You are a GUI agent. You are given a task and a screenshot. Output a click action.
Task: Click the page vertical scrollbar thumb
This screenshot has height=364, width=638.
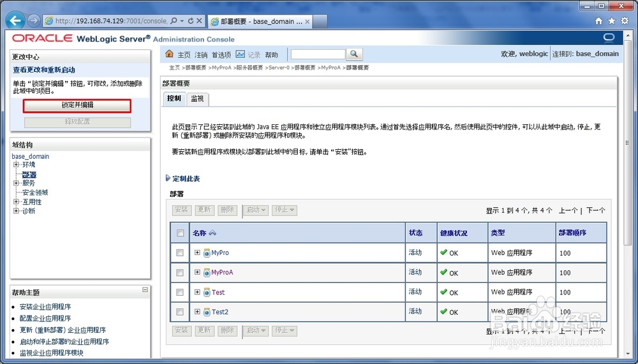pos(627,143)
